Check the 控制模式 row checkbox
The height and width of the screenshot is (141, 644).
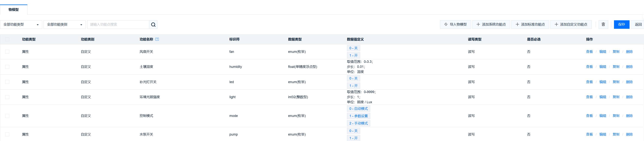coord(7,116)
